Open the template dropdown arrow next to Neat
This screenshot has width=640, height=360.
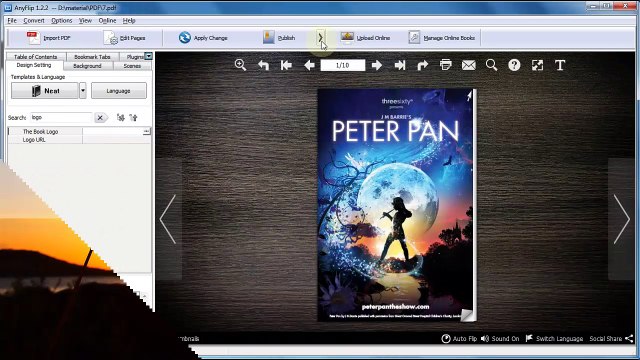[83, 91]
